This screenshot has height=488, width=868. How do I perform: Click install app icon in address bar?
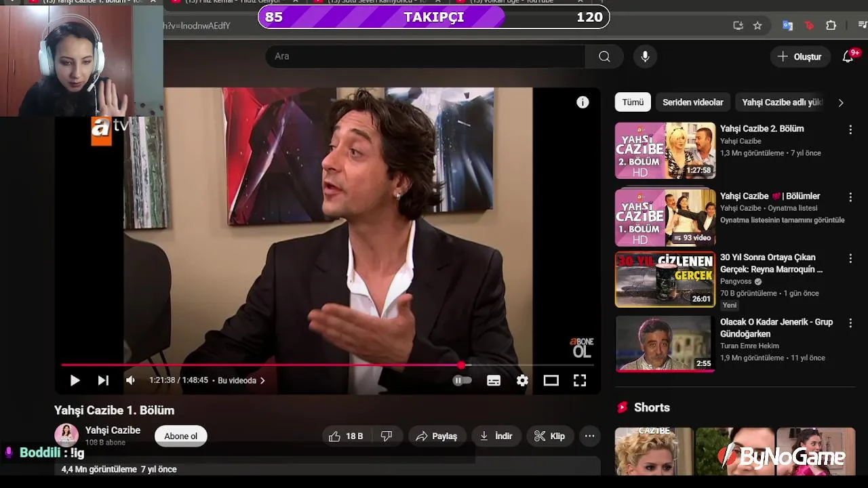[x=738, y=26]
